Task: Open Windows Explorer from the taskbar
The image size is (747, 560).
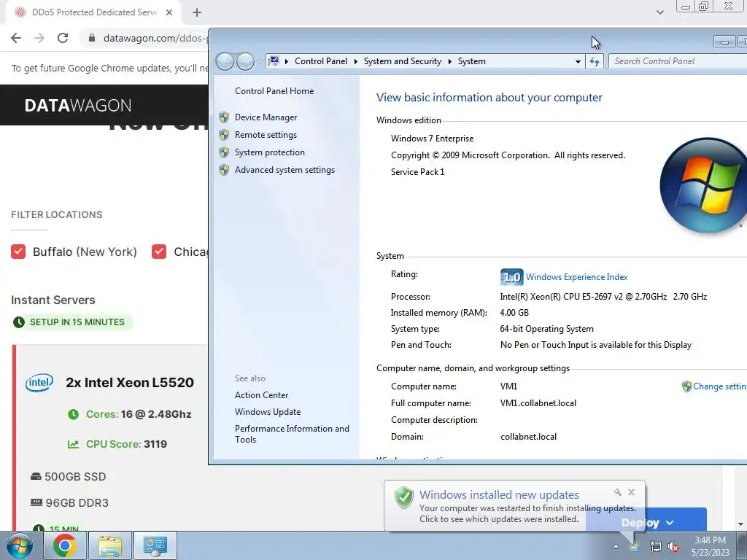Action: pyautogui.click(x=110, y=545)
